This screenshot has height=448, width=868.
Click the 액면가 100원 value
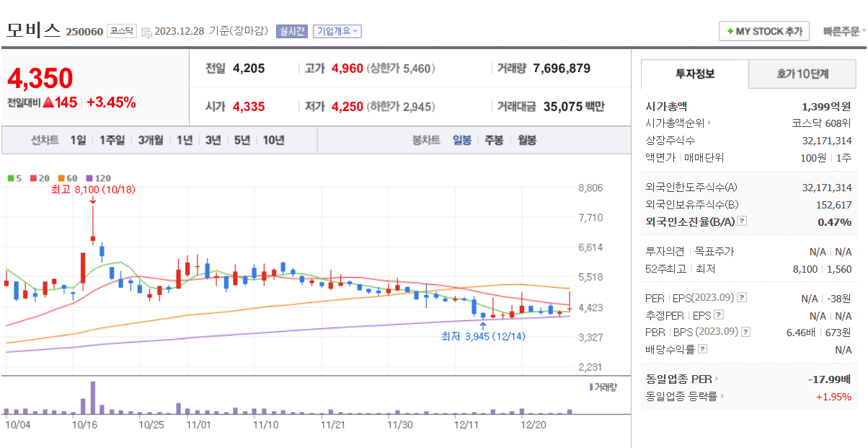coord(812,157)
